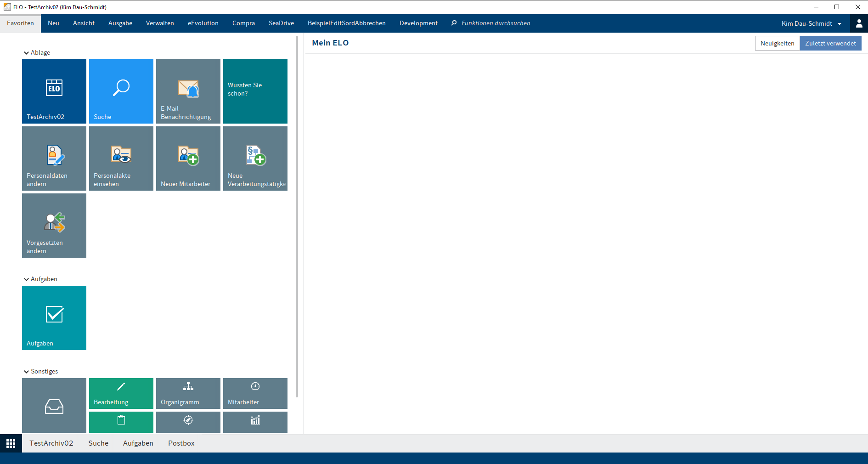
Task: Go to Suche in bottom navigation
Action: tap(98, 443)
